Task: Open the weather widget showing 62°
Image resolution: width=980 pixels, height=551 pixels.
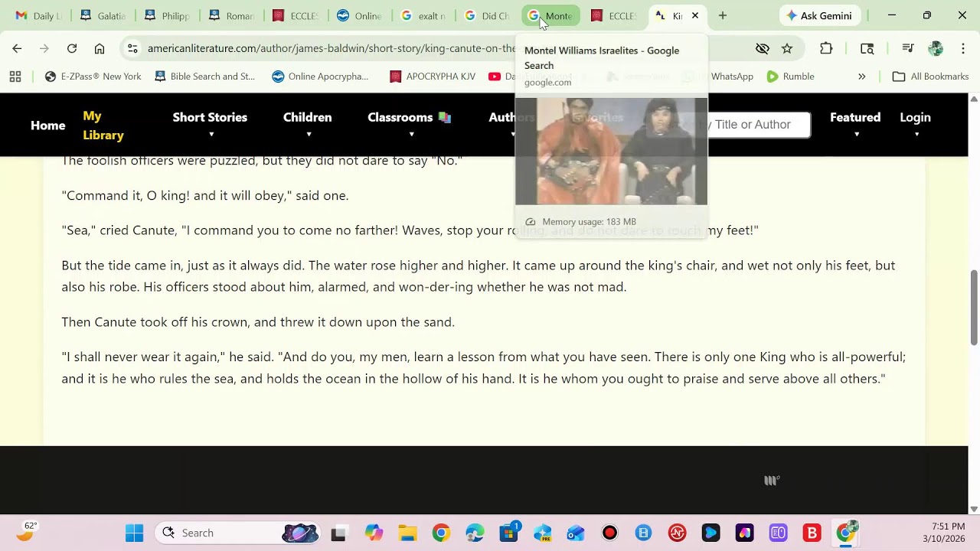Action: click(x=25, y=532)
